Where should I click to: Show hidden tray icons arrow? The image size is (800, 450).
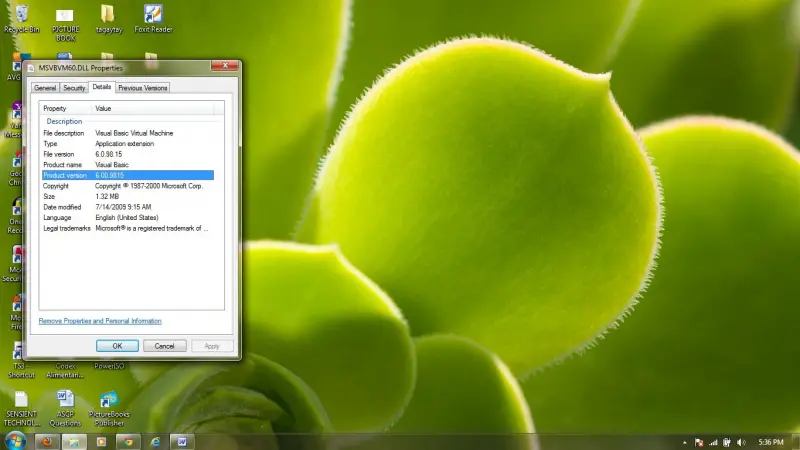(685, 442)
